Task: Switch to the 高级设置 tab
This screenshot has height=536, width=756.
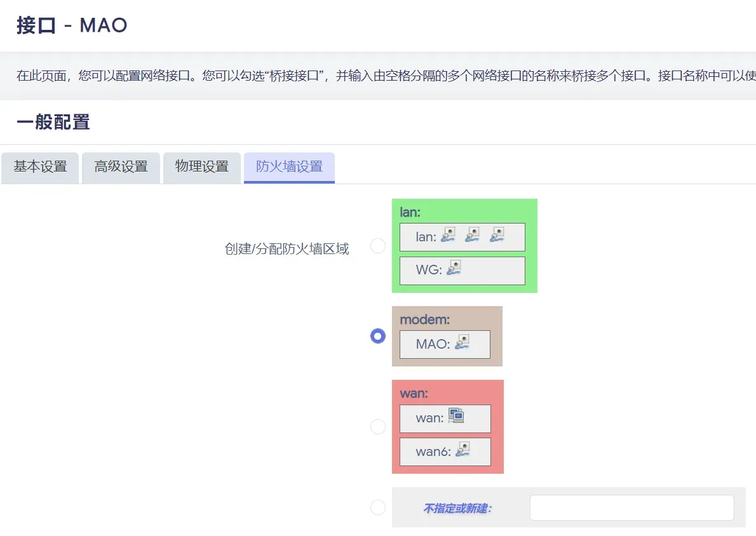Action: tap(121, 168)
